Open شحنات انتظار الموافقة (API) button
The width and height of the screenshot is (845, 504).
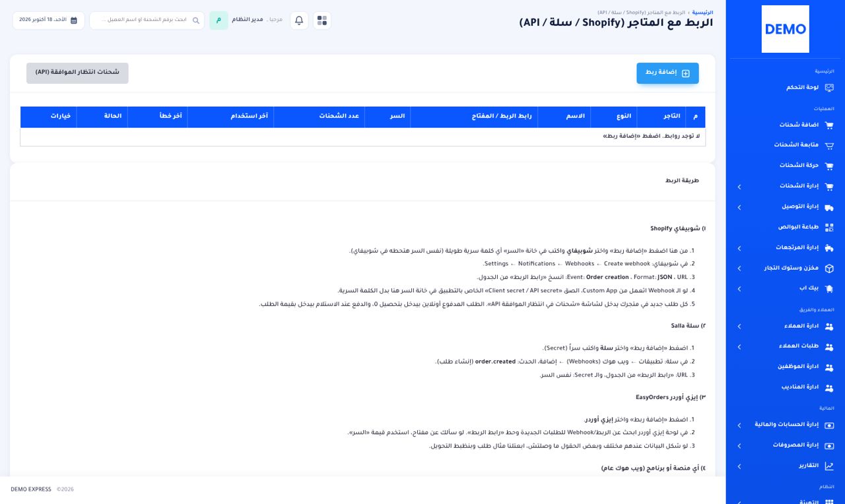[77, 73]
